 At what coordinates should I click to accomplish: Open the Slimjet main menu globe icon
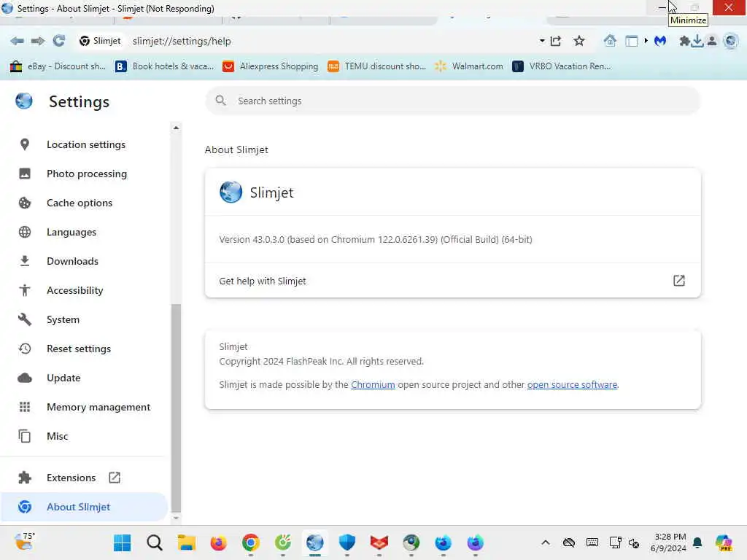tap(730, 41)
